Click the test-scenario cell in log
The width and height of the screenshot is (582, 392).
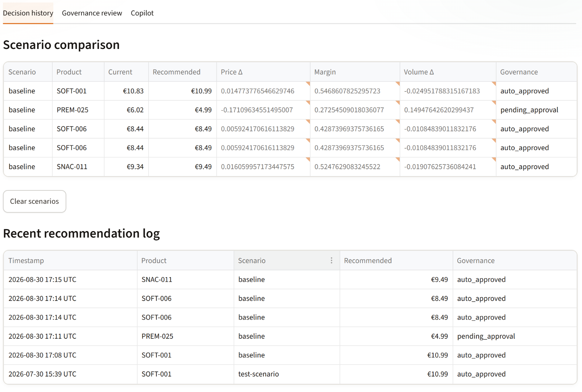287,374
